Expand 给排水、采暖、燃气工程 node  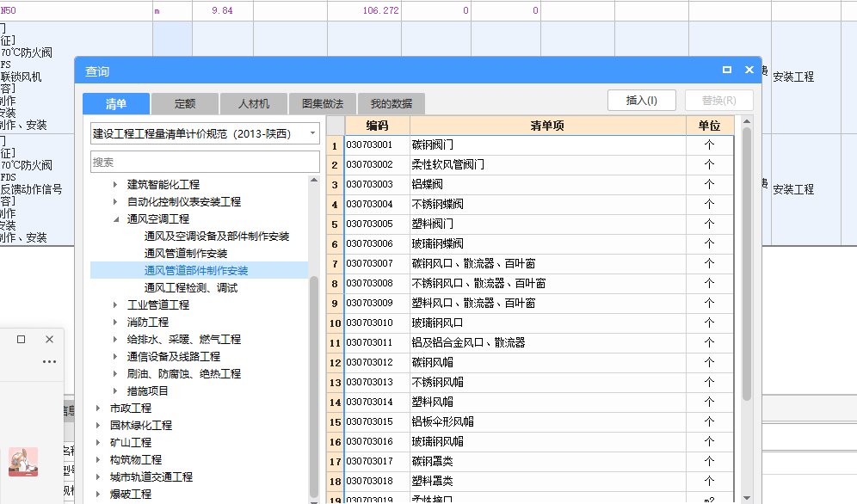(115, 339)
